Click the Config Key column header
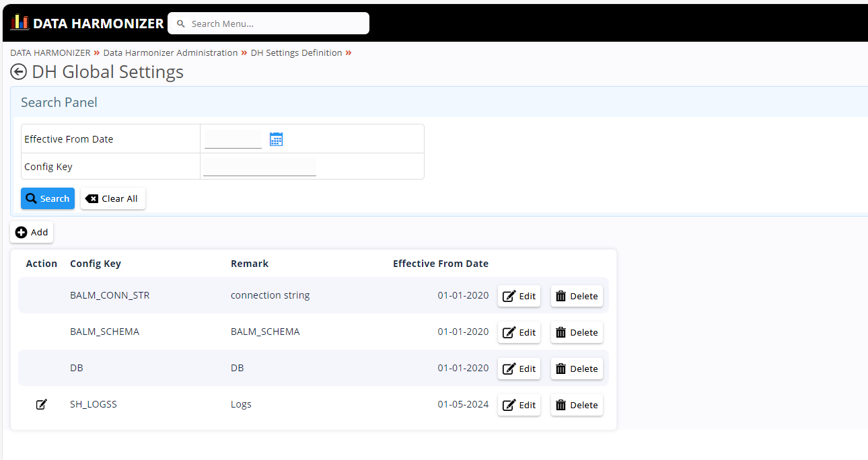 [96, 264]
